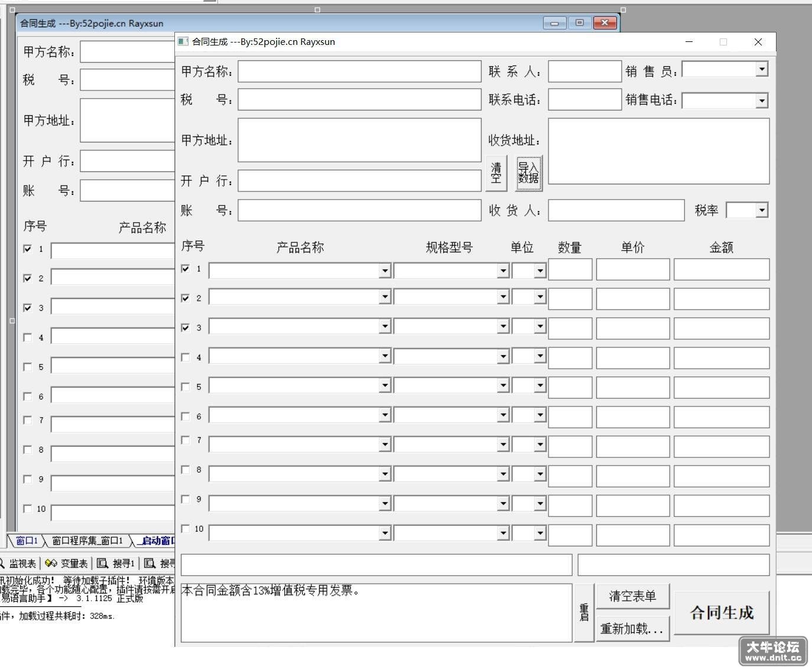This screenshot has width=812, height=670.
Task: Click the 甲方地址 text area in front window
Action: coord(359,140)
